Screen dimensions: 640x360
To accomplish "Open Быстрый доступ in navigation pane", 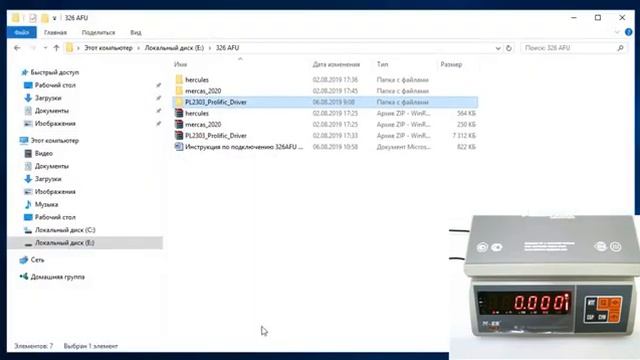I will point(55,72).
